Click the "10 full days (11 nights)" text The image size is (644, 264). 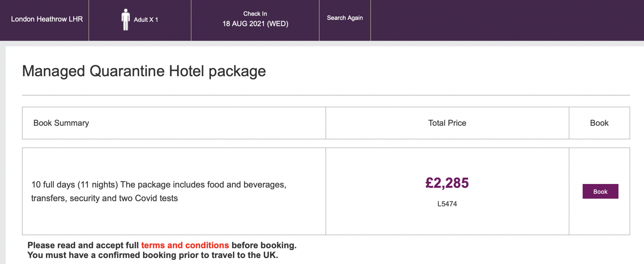(75, 185)
